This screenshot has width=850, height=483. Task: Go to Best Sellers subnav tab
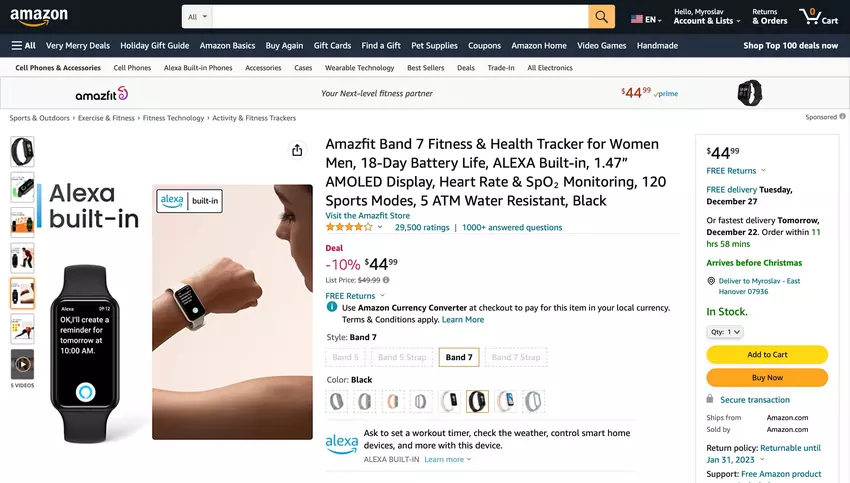pyautogui.click(x=426, y=68)
